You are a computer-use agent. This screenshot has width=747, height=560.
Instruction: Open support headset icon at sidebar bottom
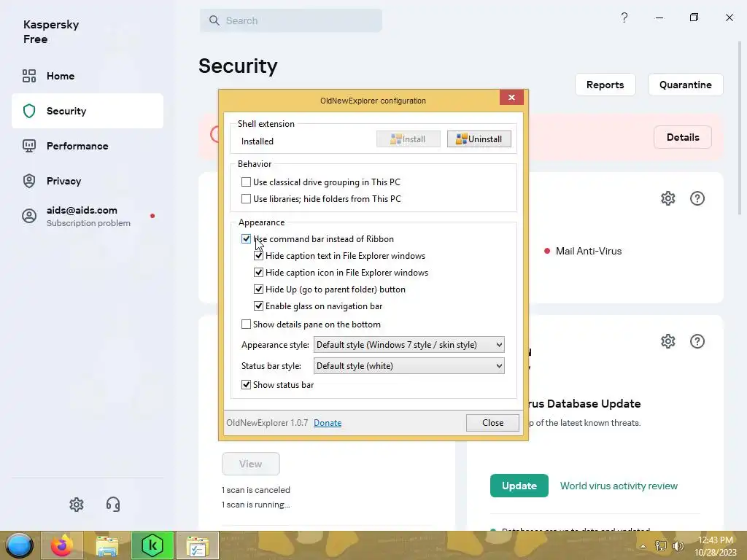coord(113,505)
